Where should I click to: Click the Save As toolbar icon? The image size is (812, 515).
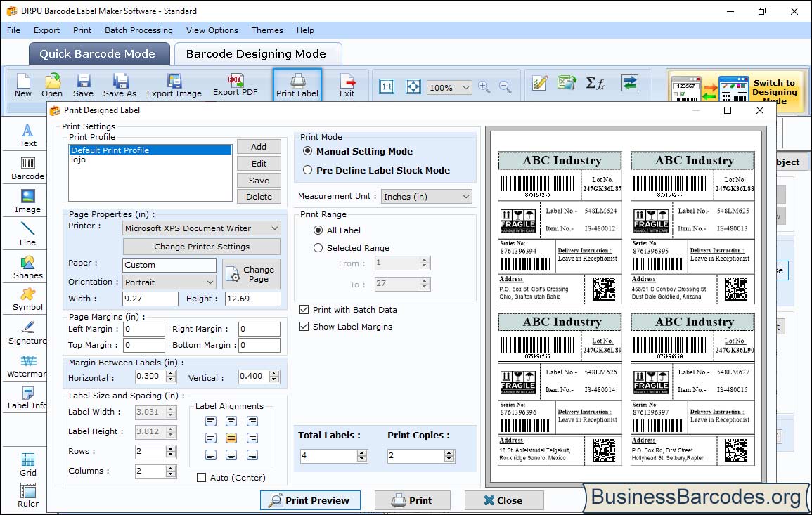(120, 86)
